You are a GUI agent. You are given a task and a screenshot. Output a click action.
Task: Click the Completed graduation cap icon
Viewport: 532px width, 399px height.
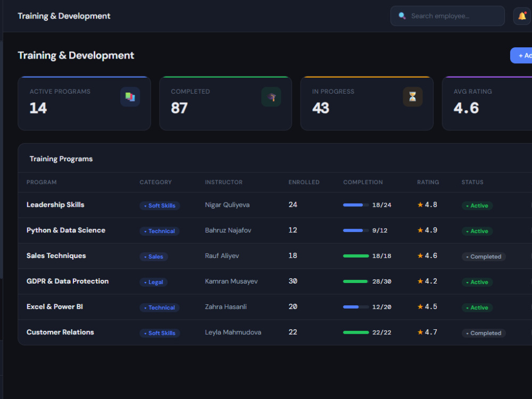pyautogui.click(x=271, y=97)
